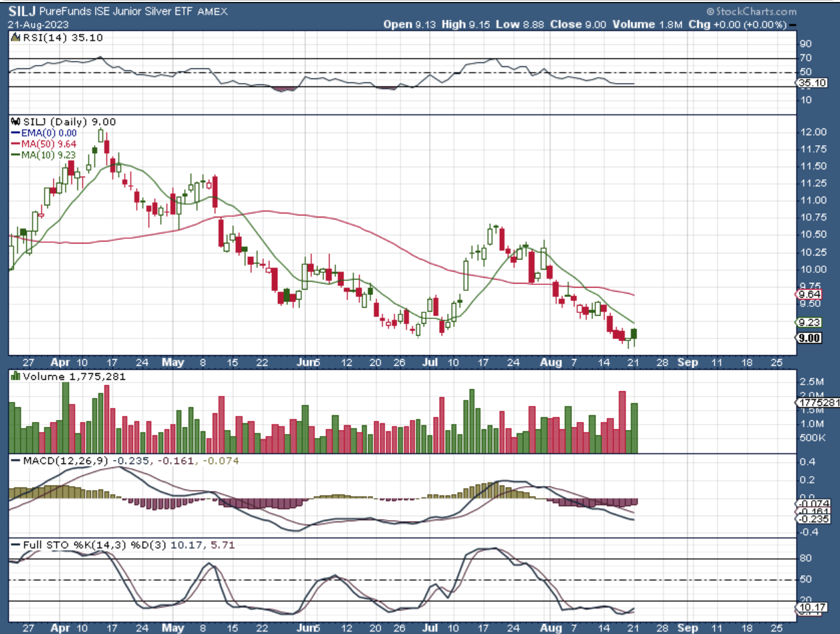Click the RSI(14) legend icon

pyautogui.click(x=14, y=38)
